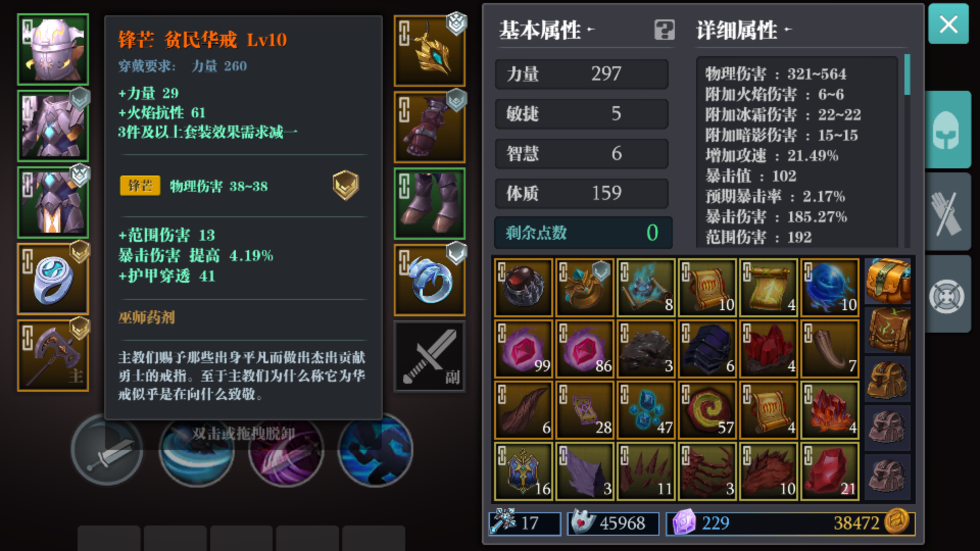Select the blue swirl ring on right
The image size is (980, 551).
430,280
